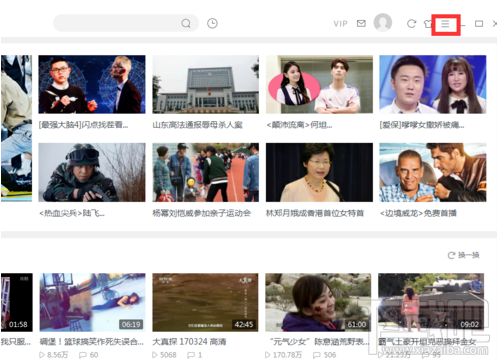497x360 pixels.
Task: Open the watch history clock icon
Action: [212, 23]
